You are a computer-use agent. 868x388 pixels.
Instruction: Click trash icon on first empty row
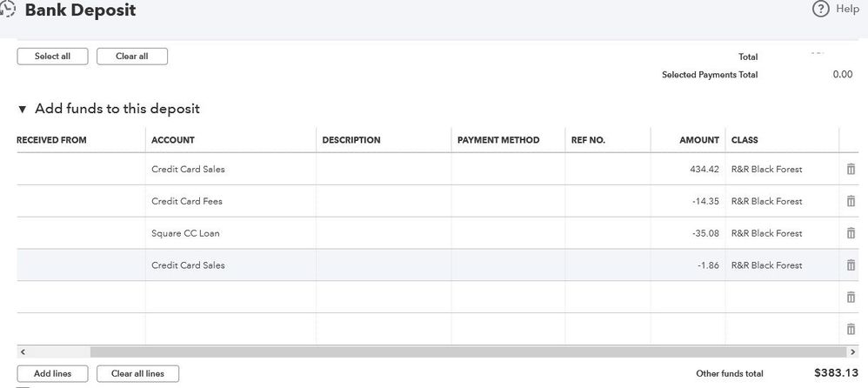point(851,298)
